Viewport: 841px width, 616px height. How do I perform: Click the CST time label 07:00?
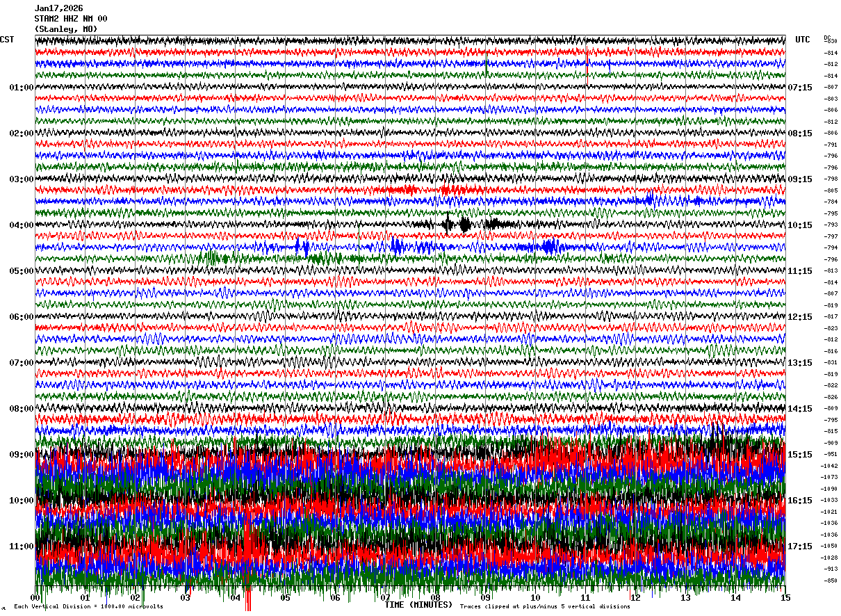click(x=22, y=363)
